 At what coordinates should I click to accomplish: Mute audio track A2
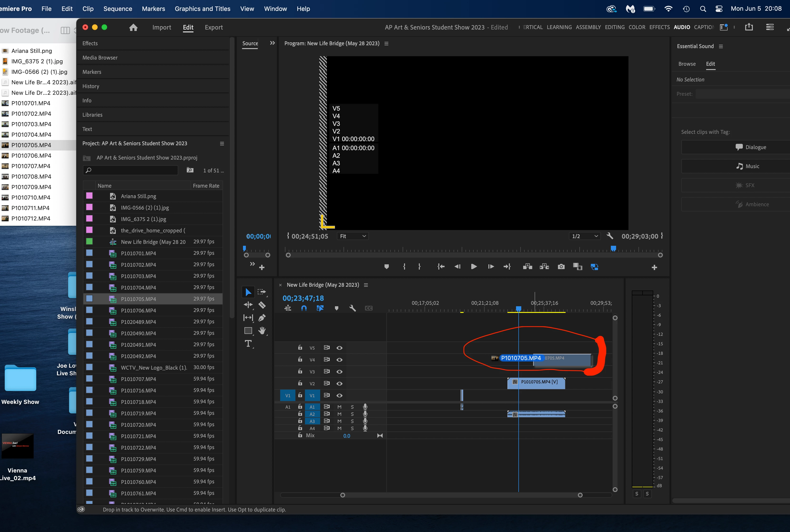[339, 414]
